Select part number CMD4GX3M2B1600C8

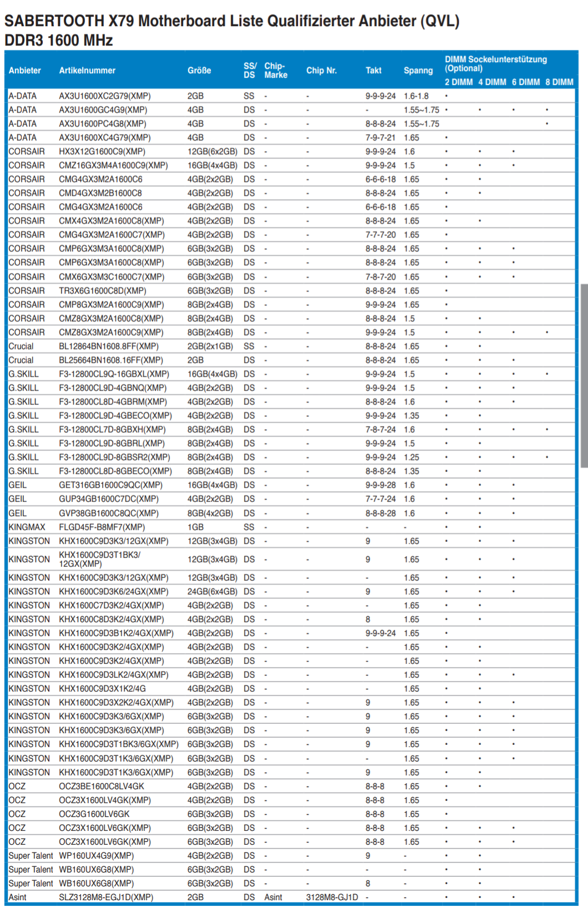coord(100,193)
